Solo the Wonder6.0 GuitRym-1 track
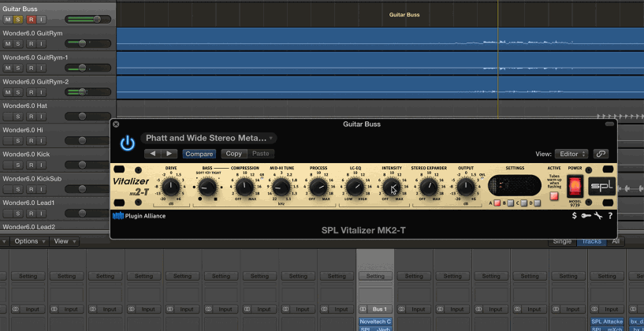Viewport: 644px width, 331px height. point(17,68)
